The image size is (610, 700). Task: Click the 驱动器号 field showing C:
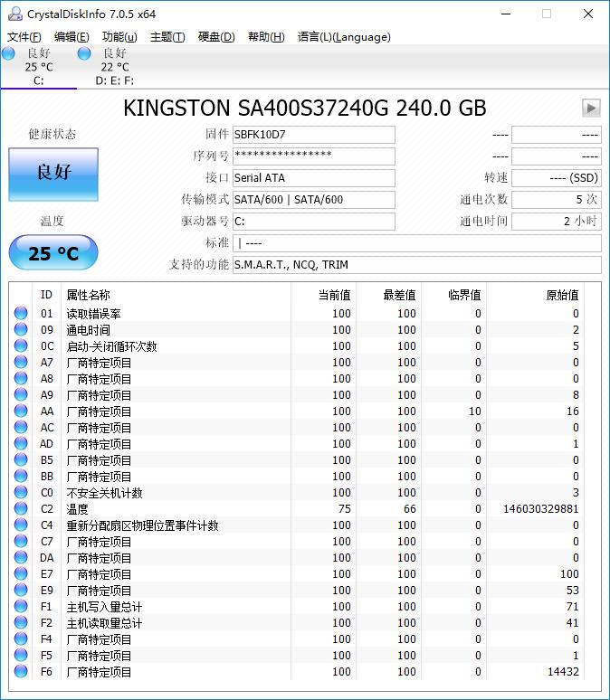pos(314,222)
